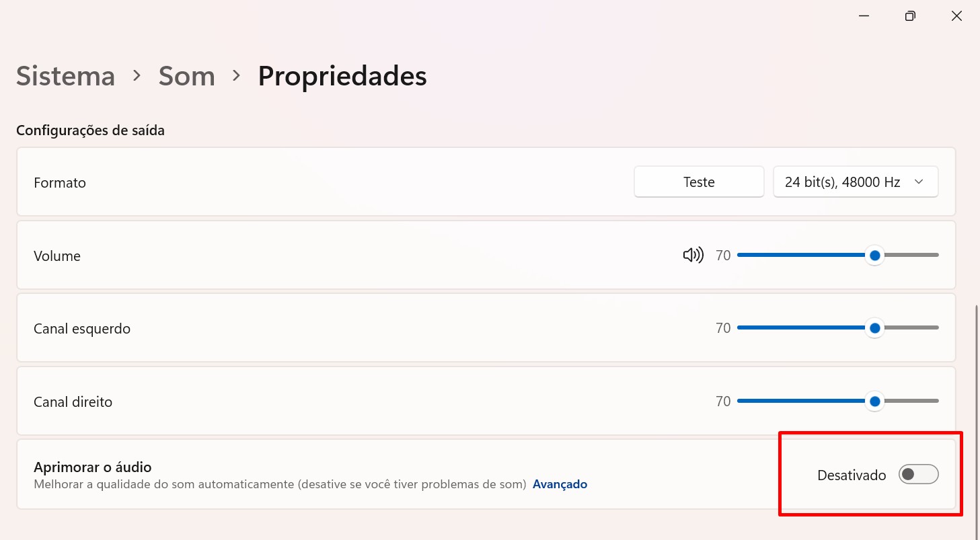Select the Formato settings row
This screenshot has height=540, width=980.
(336, 182)
